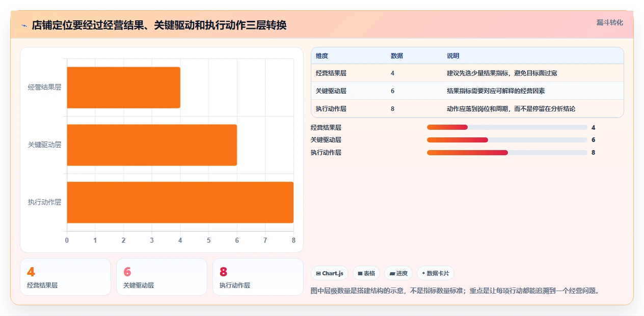This screenshot has width=644, height=316.
Task: Click the x-axis tick label 5
Action: click(x=208, y=240)
